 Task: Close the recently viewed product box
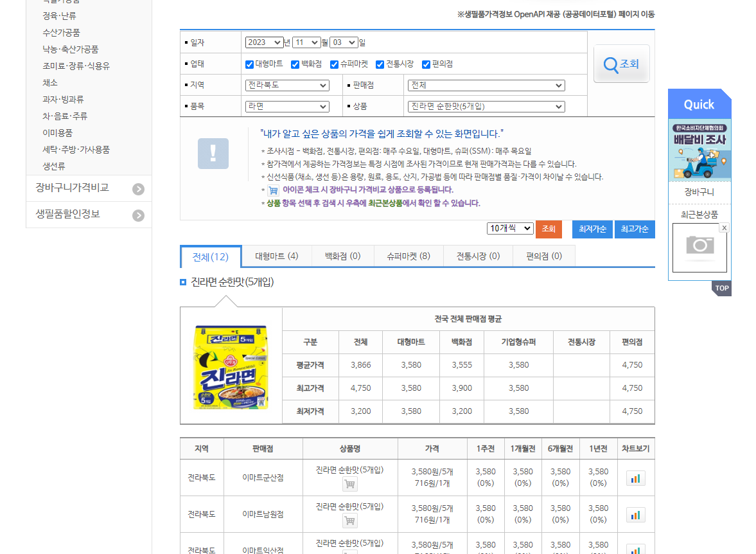724,228
